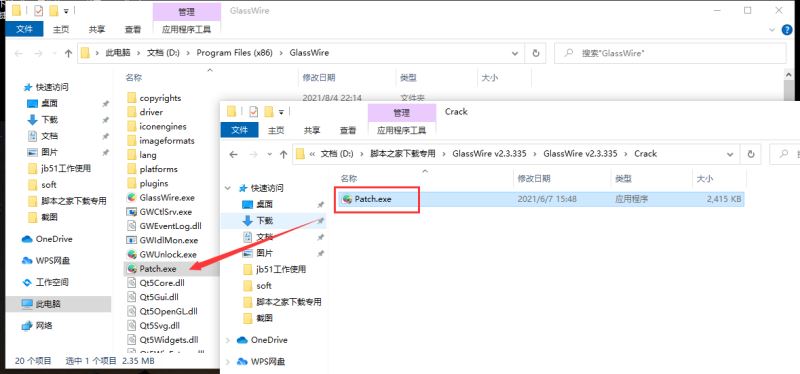Expand OneDrive in Crack window sidebar

[x=228, y=340]
